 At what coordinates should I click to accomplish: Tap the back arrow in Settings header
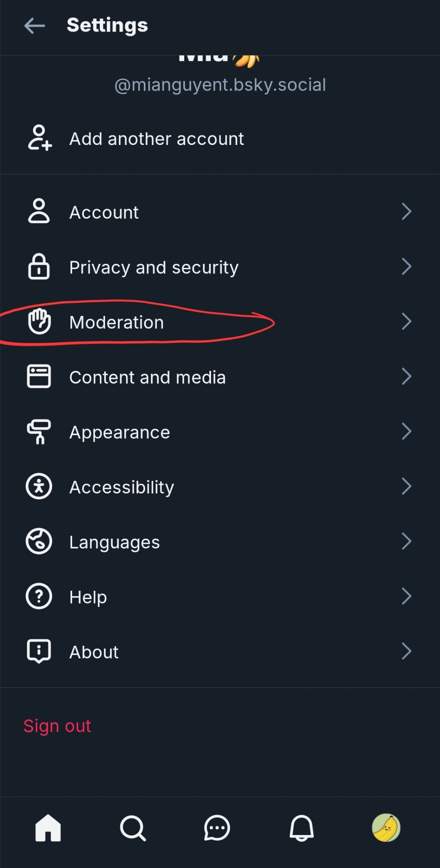pos(35,26)
